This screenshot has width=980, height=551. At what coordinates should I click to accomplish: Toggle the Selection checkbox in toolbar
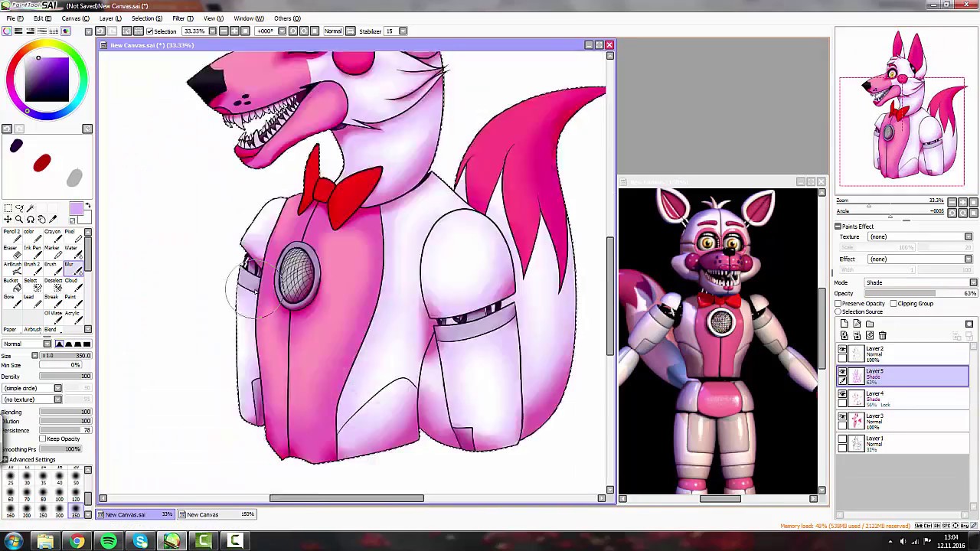150,31
